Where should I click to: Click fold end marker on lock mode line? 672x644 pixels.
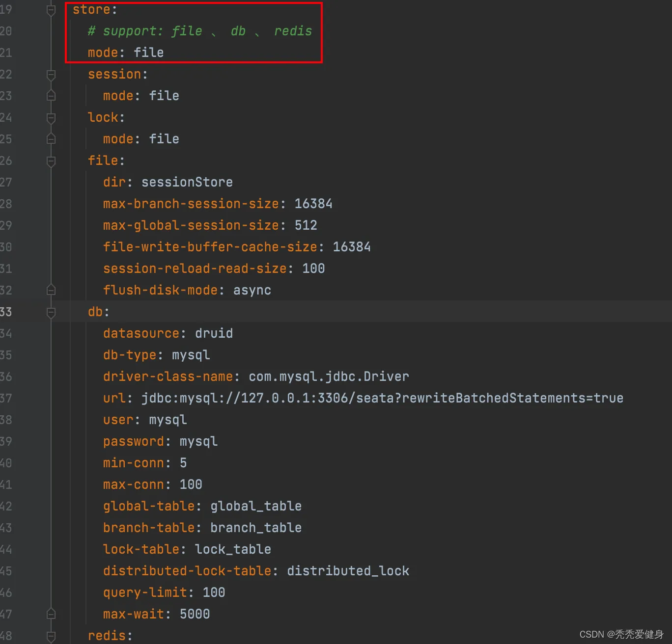coord(51,139)
